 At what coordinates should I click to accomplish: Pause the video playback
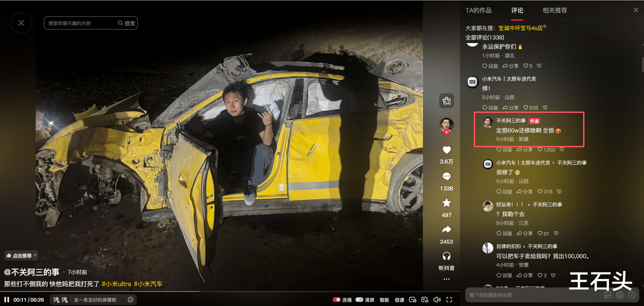click(x=7, y=300)
